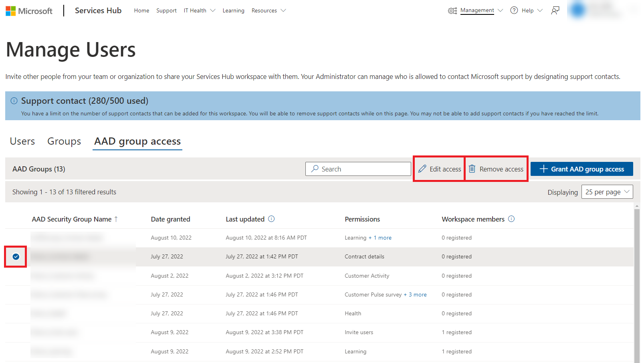Click the Support contact info icon
The width and height of the screenshot is (644, 363).
[14, 101]
